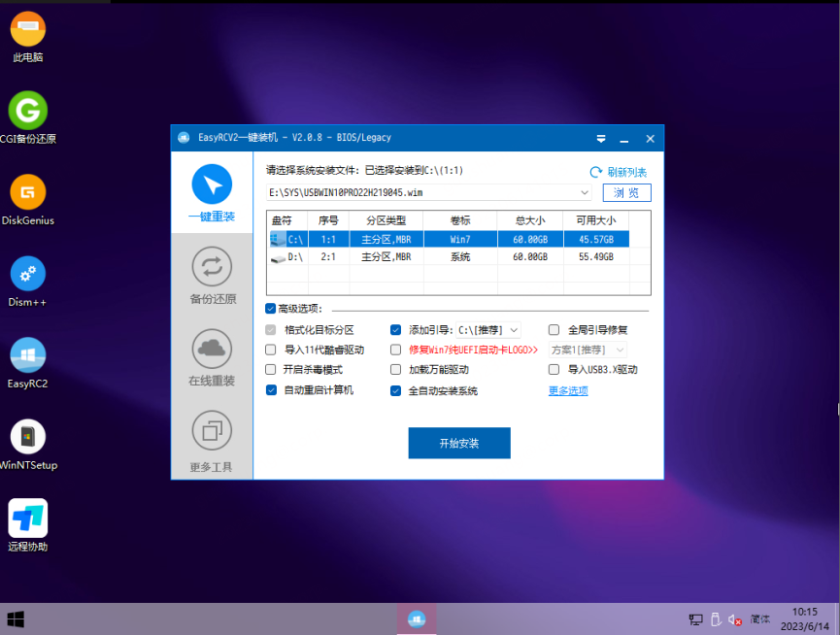
Task: Enable 全局引导修复 checkbox
Action: tap(554, 330)
